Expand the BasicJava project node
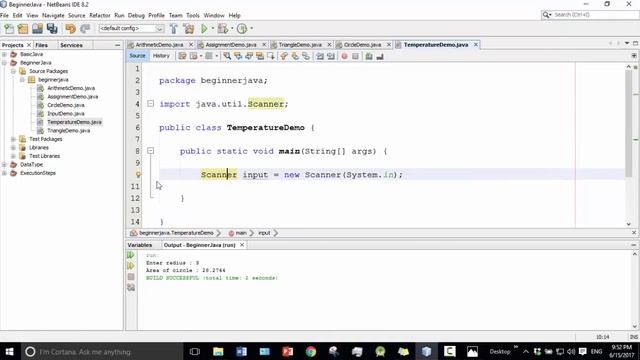The width and height of the screenshot is (640, 360). (x=4, y=54)
